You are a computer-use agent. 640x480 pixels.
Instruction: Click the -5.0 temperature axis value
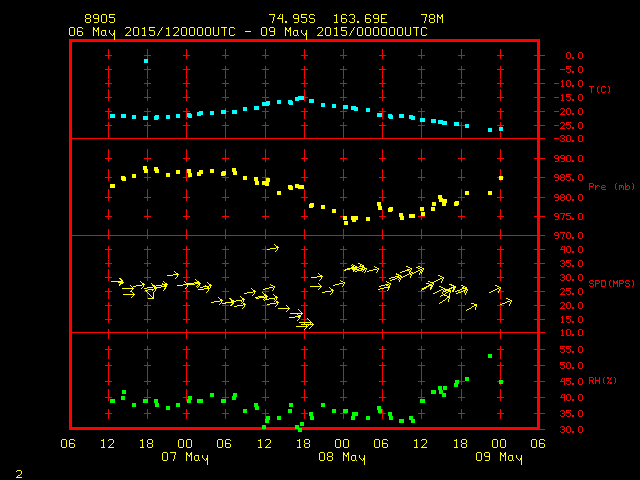(571, 70)
